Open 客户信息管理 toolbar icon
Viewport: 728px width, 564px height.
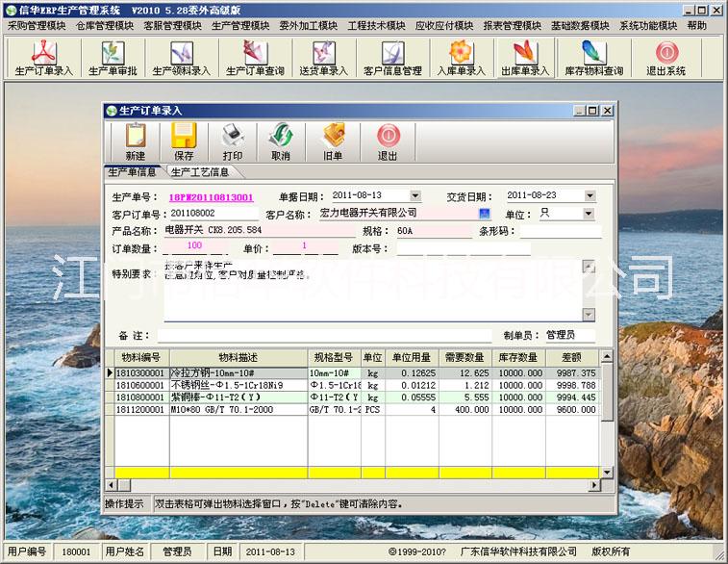coord(392,58)
